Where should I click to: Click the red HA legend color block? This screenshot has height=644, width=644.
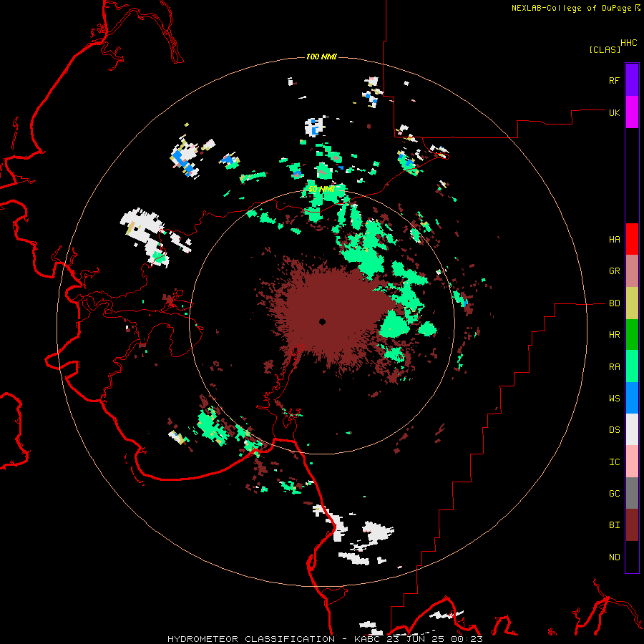click(x=632, y=239)
